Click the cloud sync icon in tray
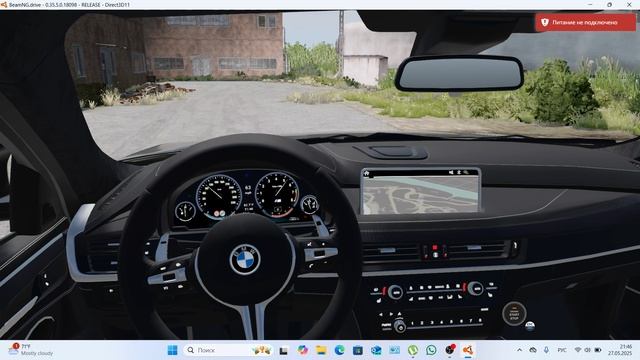 [533, 350]
